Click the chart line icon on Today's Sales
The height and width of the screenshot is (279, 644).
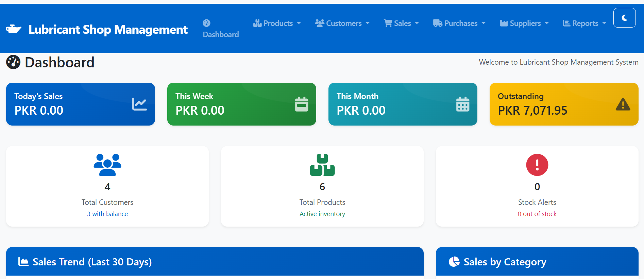pyautogui.click(x=139, y=104)
